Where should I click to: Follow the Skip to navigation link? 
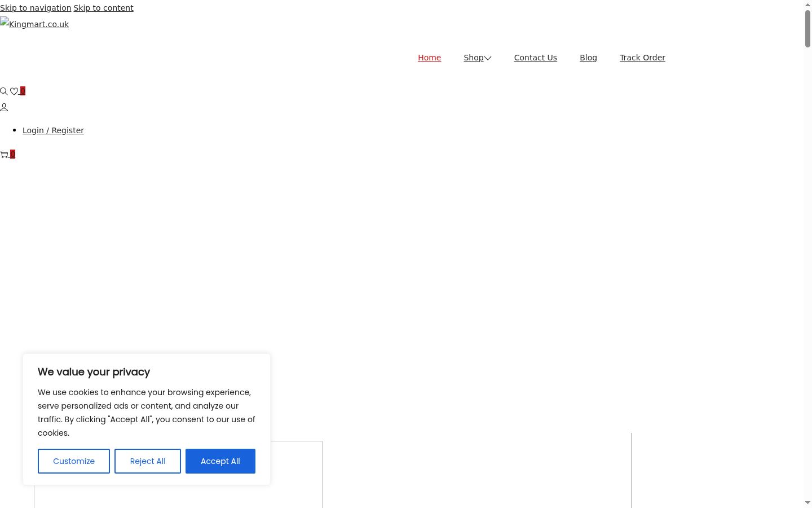[x=36, y=8]
